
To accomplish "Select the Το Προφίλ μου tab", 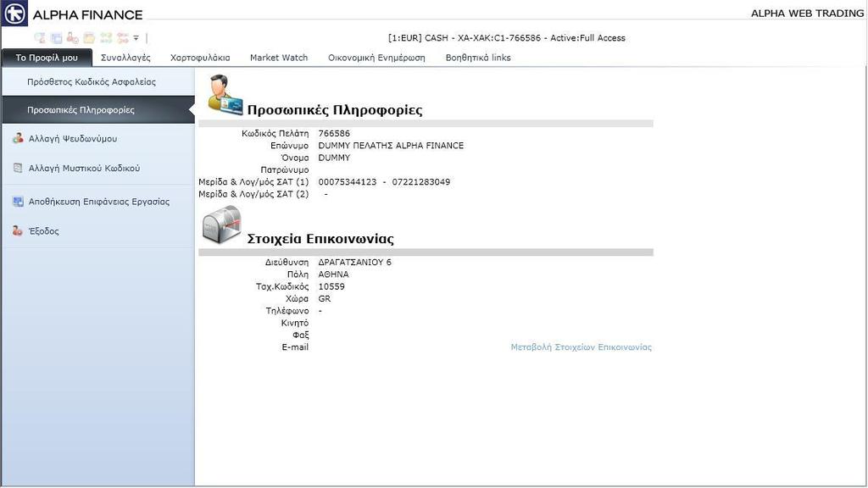I will (47, 58).
